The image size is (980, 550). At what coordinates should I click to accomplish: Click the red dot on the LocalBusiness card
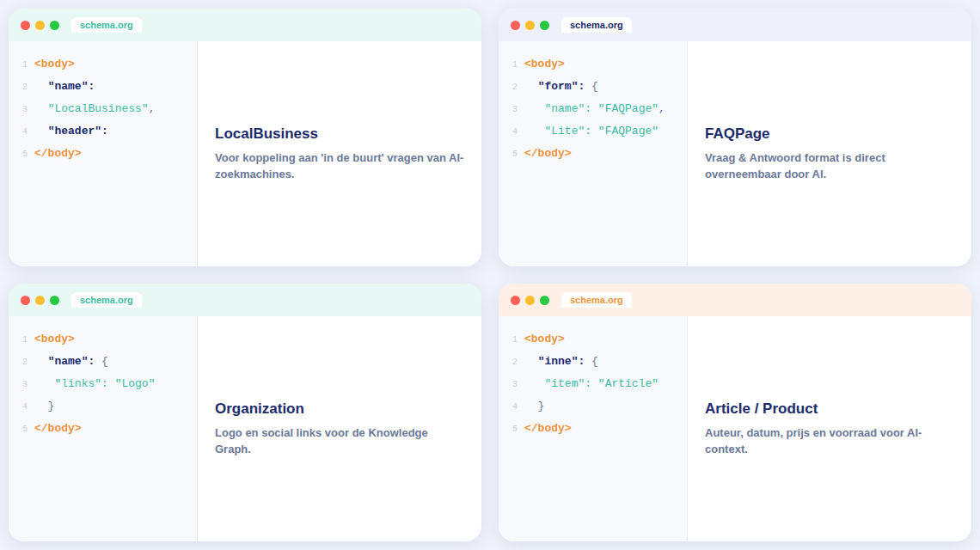(x=26, y=26)
